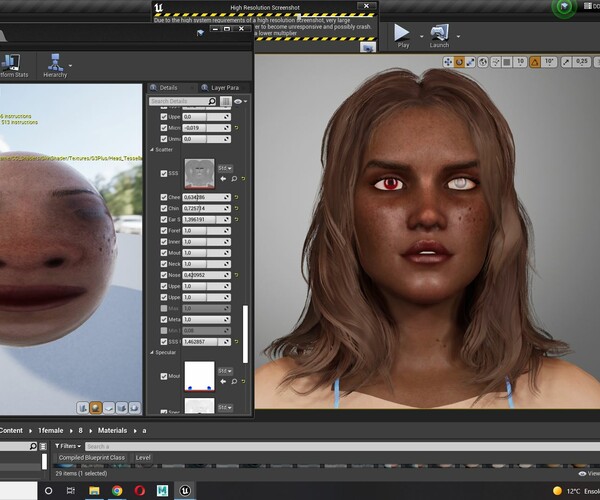Image resolution: width=600 pixels, height=500 pixels.
Task: Remove the Compiled Blueprint Class filter
Action: [x=92, y=458]
